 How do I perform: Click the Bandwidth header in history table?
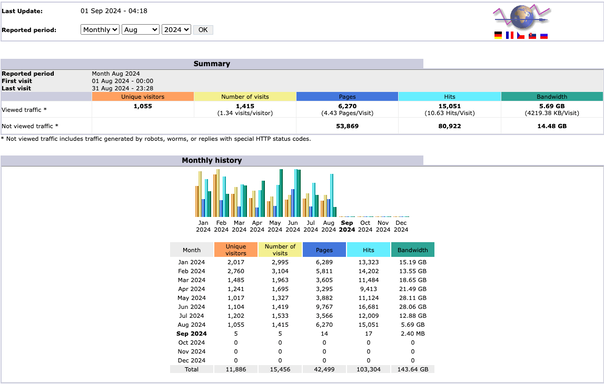pos(413,250)
